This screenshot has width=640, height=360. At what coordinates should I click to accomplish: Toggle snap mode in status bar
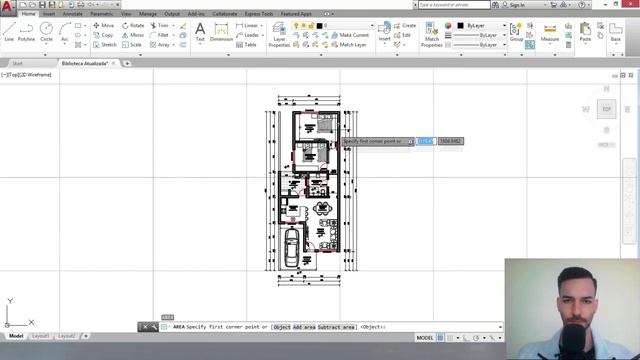coord(450,338)
